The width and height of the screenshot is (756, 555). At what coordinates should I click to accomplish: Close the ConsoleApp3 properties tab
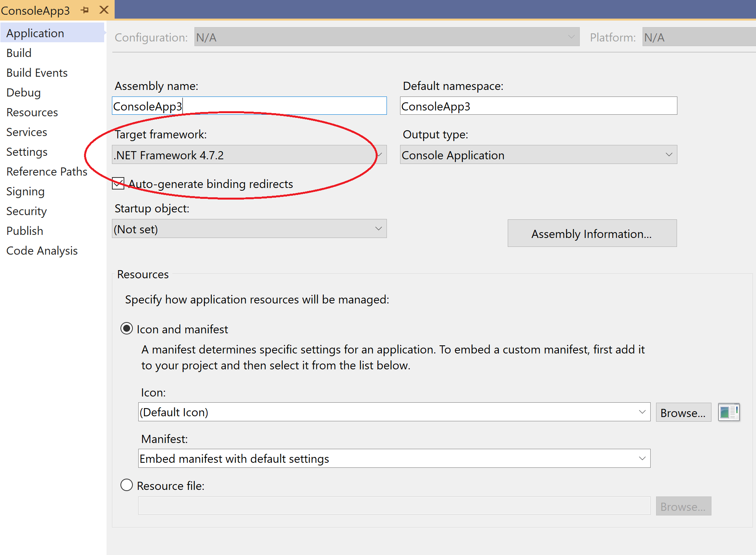[104, 10]
